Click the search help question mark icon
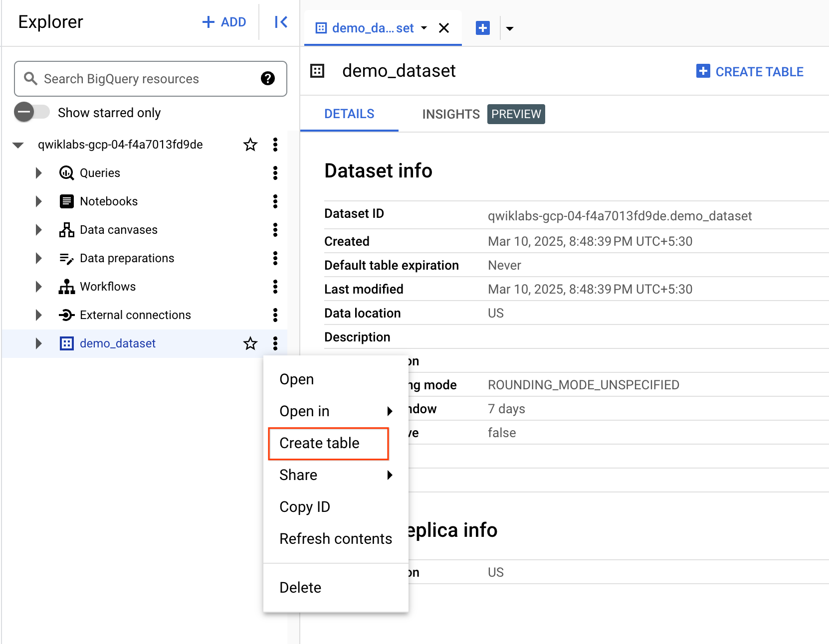829x644 pixels. [x=268, y=79]
